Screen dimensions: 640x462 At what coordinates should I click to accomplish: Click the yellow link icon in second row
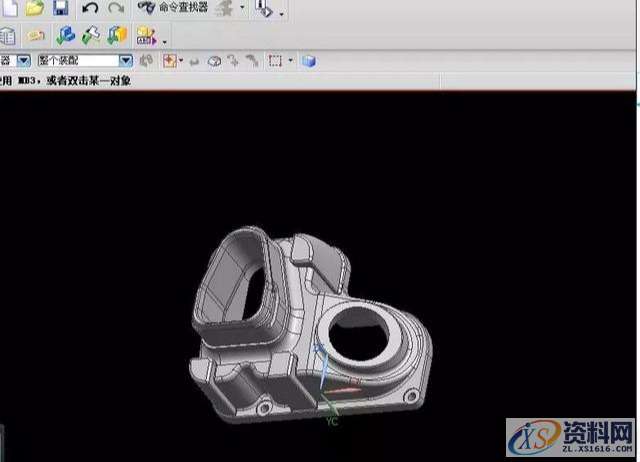click(x=37, y=36)
